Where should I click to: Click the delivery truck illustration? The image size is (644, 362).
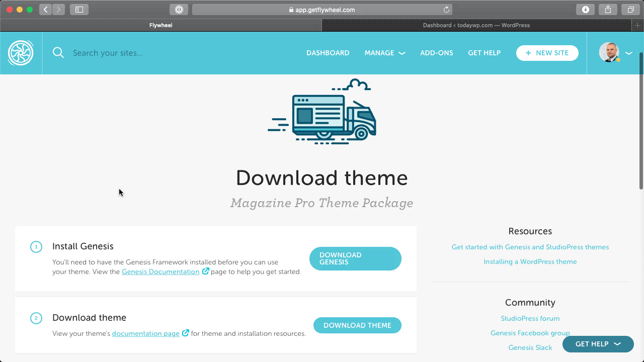tap(322, 112)
